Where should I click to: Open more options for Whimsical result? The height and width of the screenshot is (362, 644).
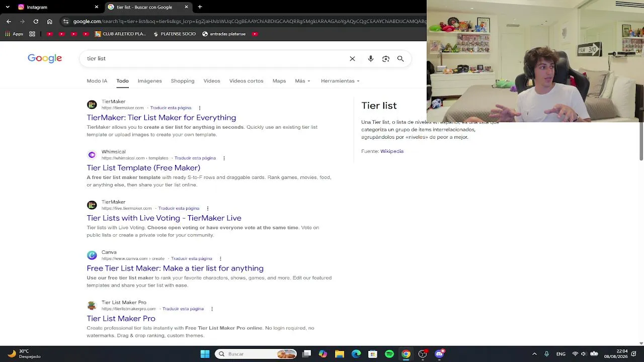[224, 158]
